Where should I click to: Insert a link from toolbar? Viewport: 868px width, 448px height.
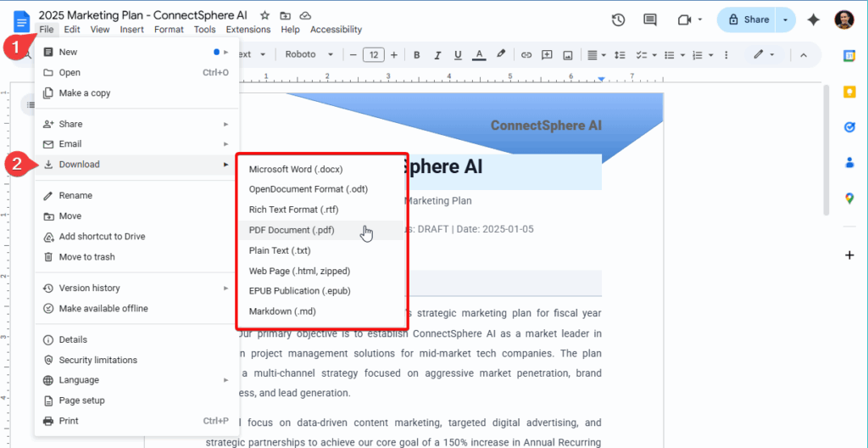[x=526, y=55]
